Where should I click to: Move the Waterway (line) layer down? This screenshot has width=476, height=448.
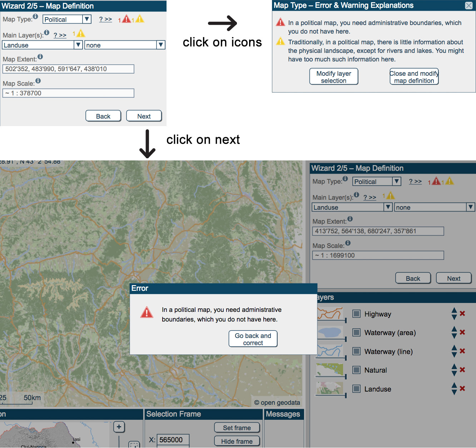[454, 355]
